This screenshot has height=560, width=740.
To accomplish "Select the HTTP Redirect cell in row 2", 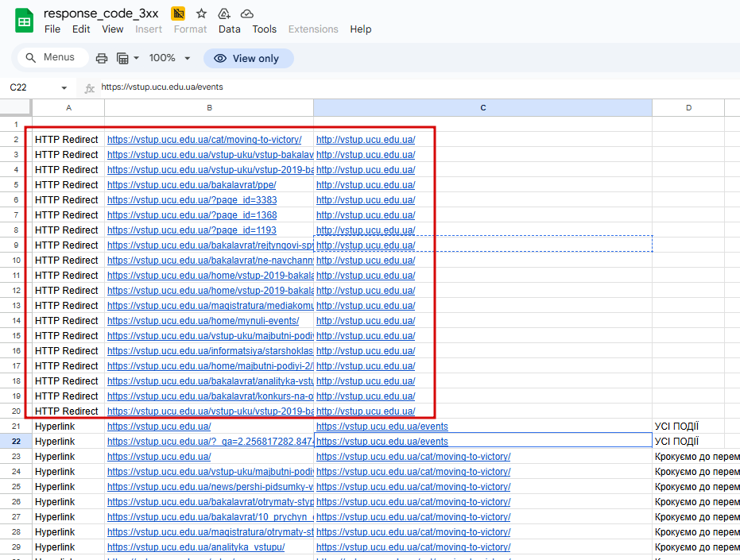I will (x=68, y=140).
